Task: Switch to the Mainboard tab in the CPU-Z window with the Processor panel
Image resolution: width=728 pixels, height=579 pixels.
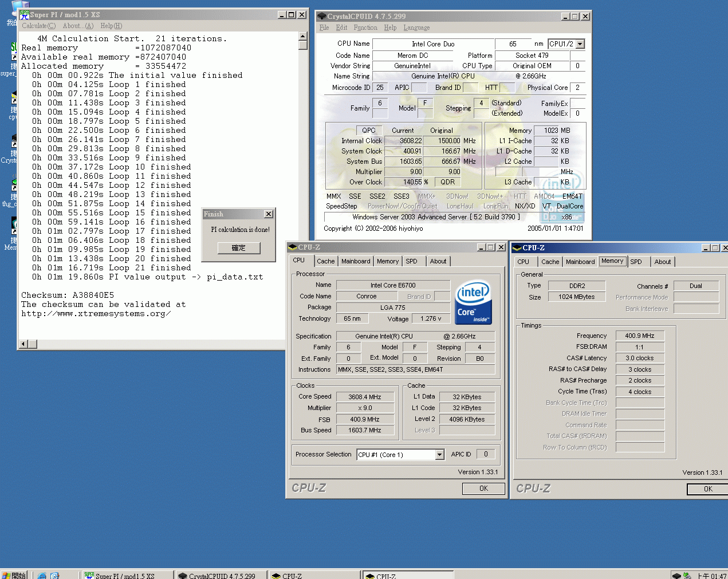Action: pyautogui.click(x=356, y=261)
